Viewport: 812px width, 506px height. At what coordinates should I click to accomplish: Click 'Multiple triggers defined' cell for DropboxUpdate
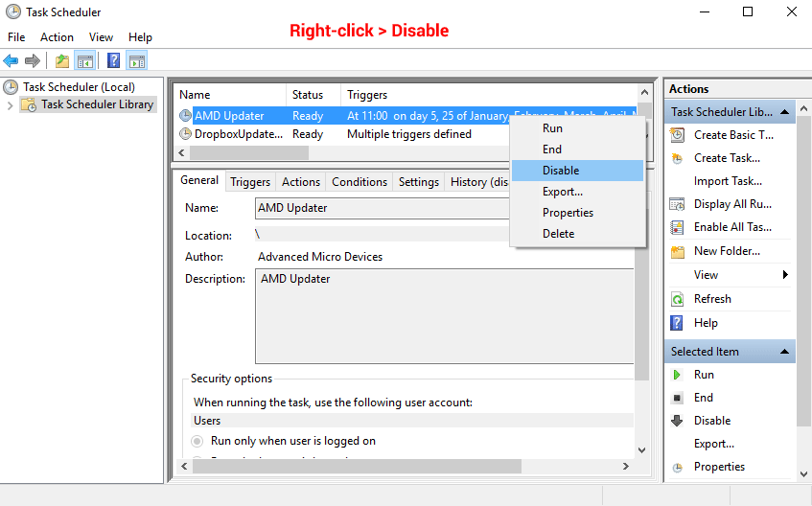409,134
